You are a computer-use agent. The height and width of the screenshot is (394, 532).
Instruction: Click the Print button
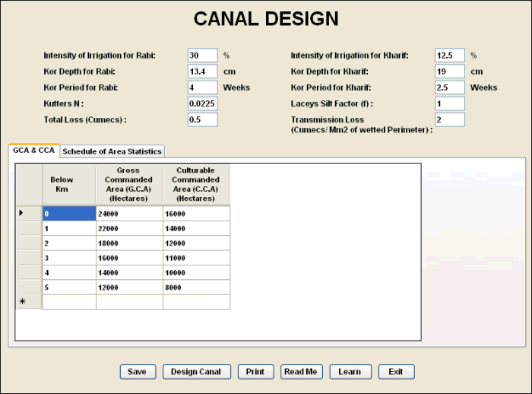pyautogui.click(x=255, y=372)
